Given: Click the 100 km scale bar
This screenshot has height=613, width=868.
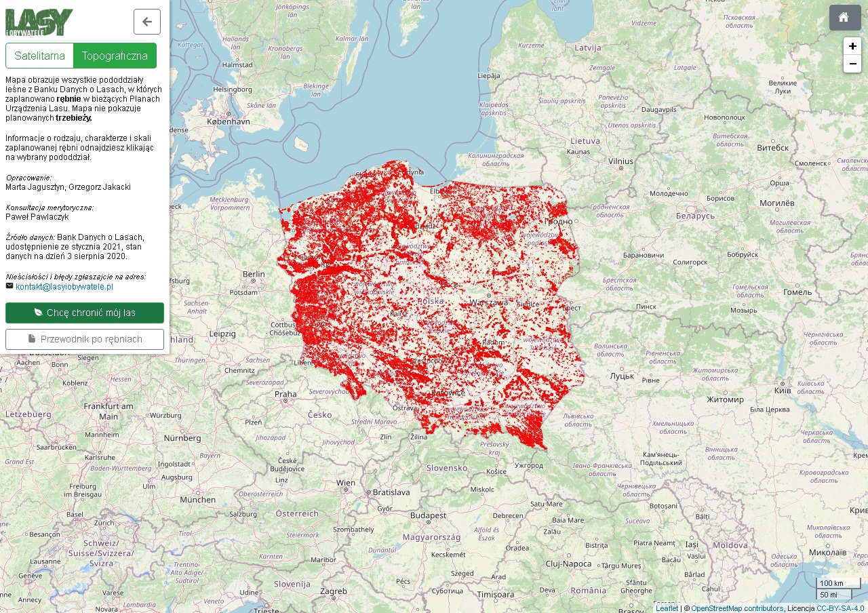Looking at the screenshot, I should coord(838,583).
